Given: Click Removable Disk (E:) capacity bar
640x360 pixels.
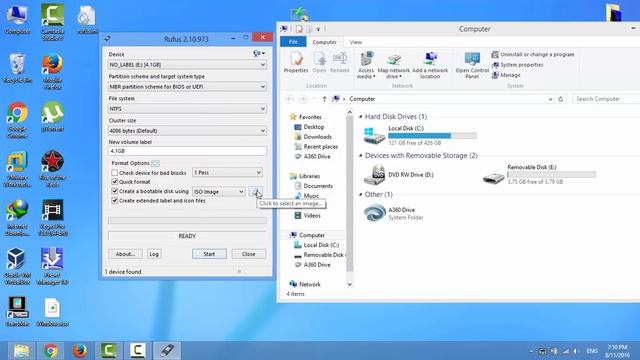Looking at the screenshot, I should point(551,174).
